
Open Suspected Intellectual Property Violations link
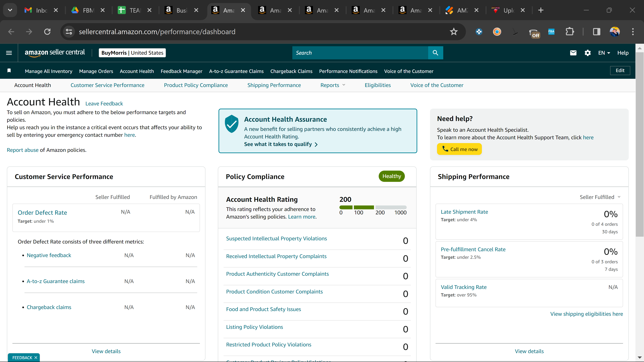pos(277,238)
